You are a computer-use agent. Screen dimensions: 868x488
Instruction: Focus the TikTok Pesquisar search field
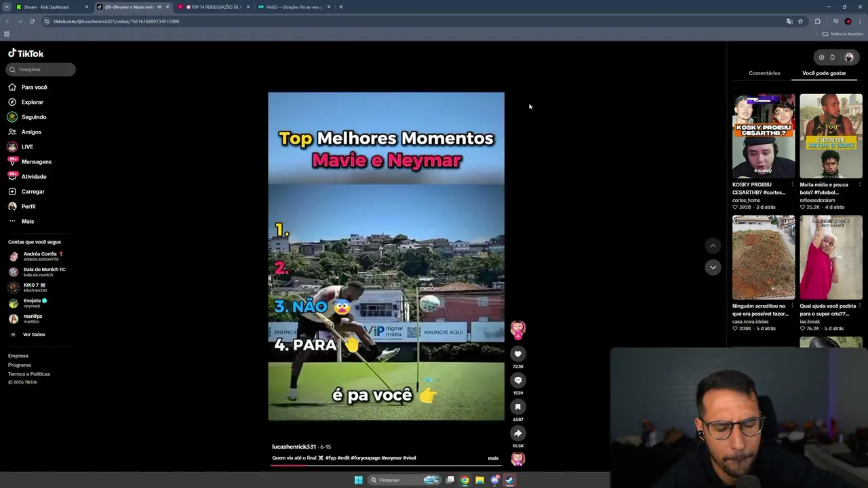click(x=41, y=69)
